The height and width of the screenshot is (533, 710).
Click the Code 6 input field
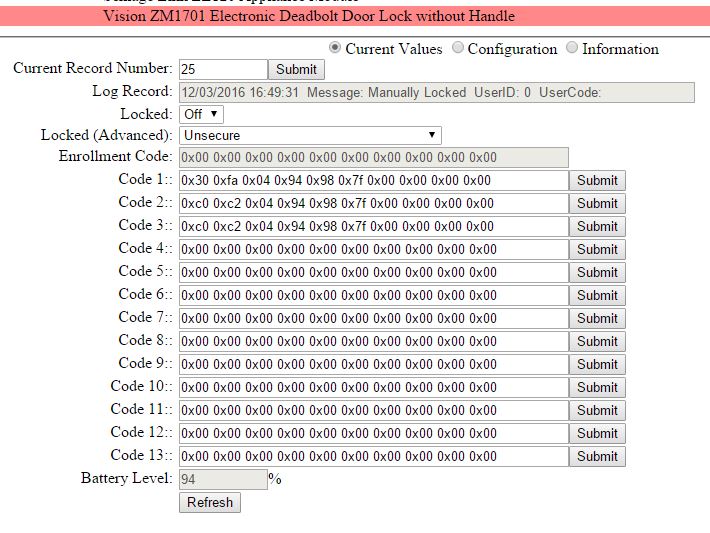coord(374,296)
